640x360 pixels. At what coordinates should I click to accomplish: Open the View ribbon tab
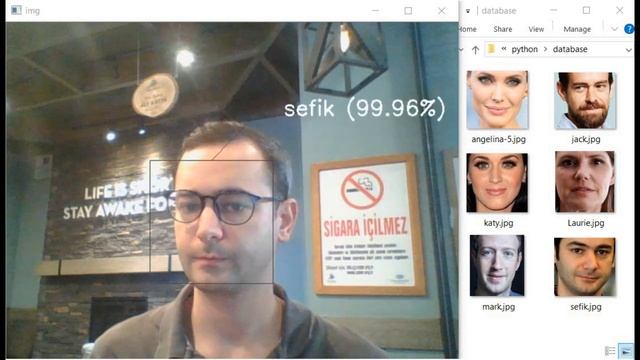(536, 29)
